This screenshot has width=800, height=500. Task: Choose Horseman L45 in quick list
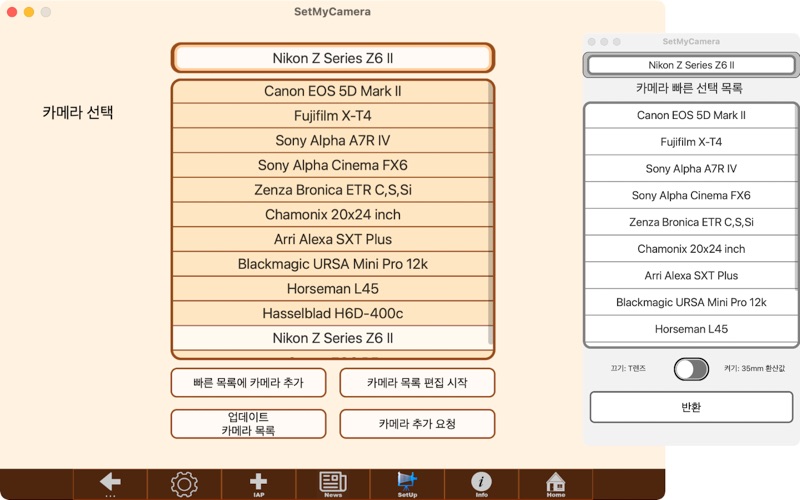click(691, 329)
